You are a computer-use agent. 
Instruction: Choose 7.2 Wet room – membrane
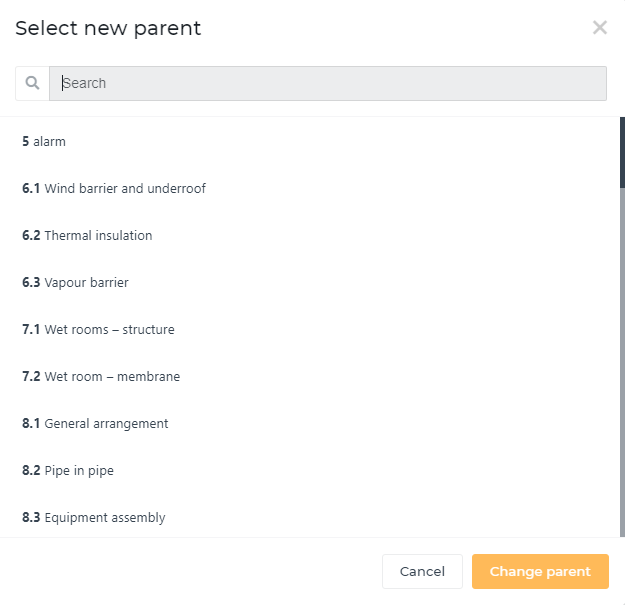click(309, 376)
